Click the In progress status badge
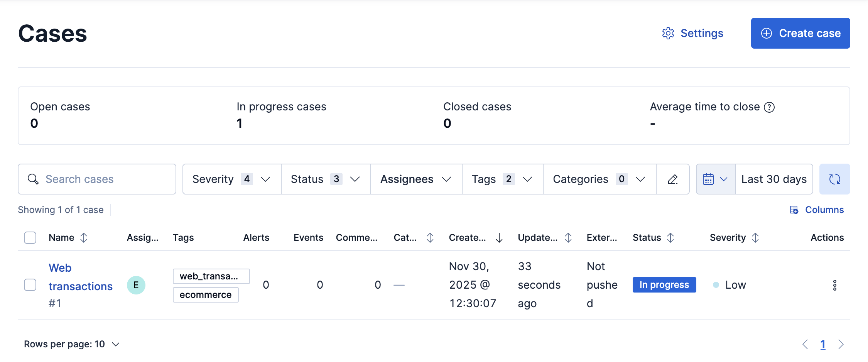This screenshot has width=868, height=362. (664, 285)
